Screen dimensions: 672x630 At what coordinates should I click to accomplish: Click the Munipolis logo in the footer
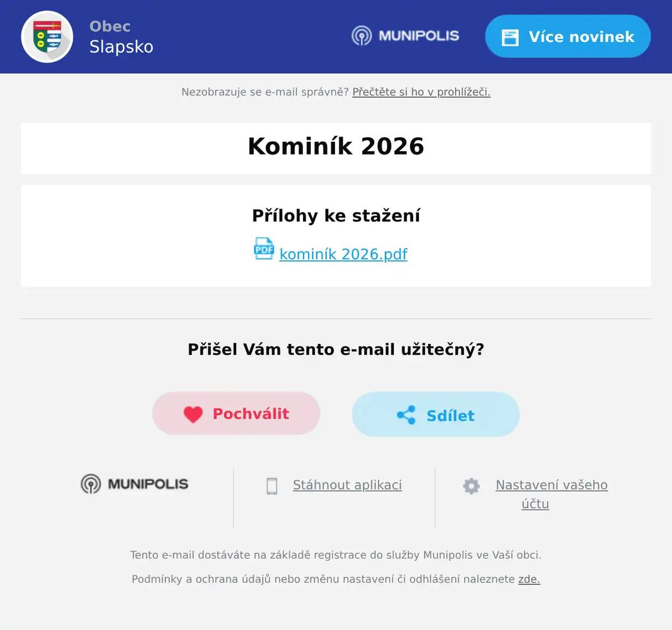(x=134, y=484)
